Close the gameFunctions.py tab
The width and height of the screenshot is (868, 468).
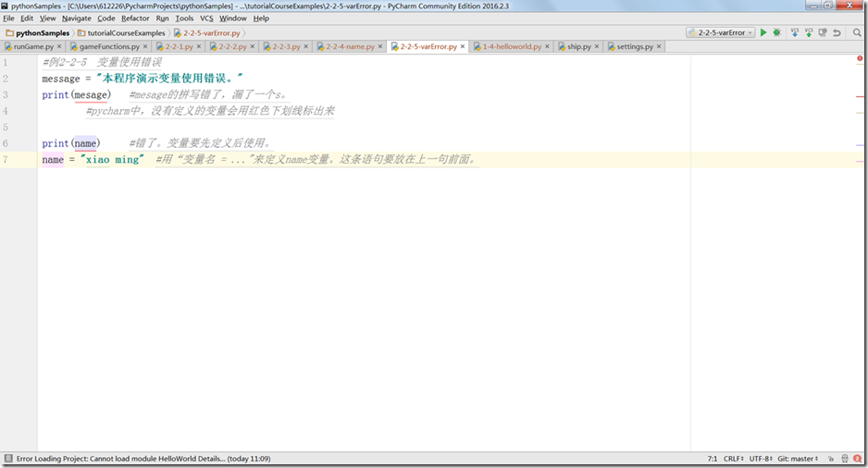[x=145, y=46]
